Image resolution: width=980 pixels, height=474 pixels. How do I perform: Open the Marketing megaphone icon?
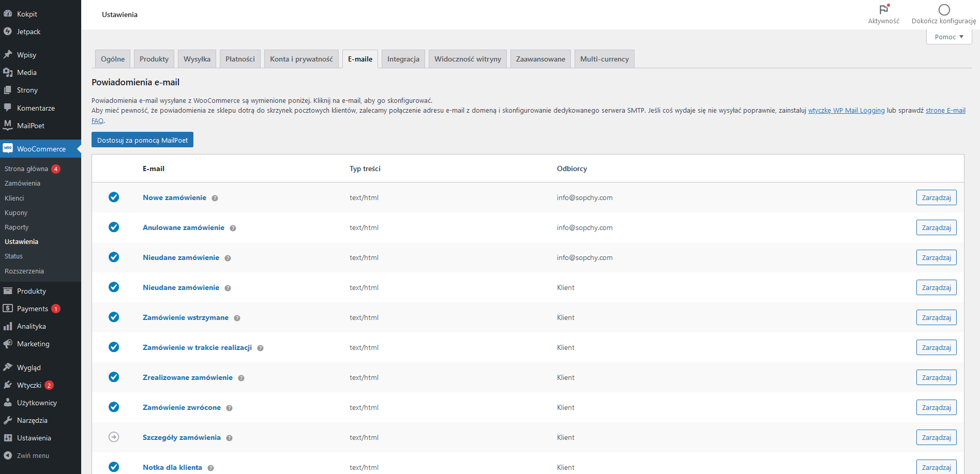tap(8, 344)
